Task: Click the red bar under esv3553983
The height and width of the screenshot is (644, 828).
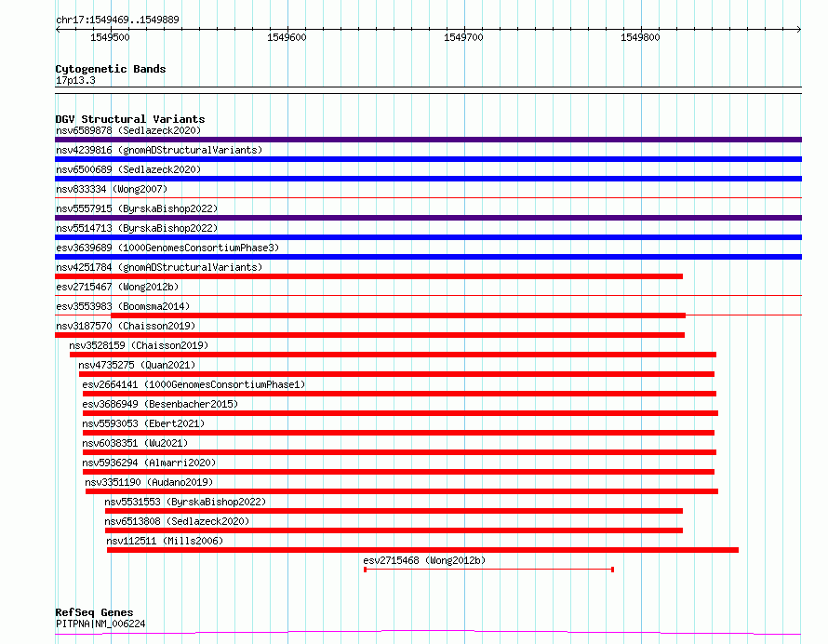Action: coord(398,315)
